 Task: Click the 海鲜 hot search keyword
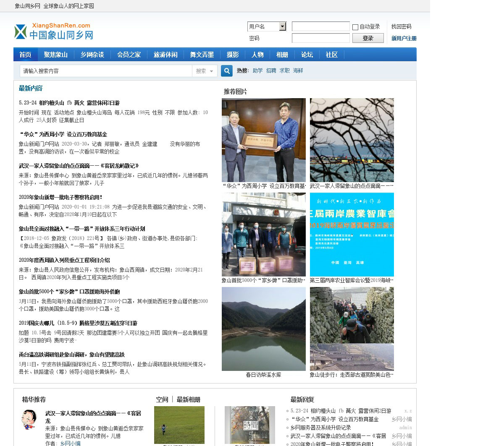(x=298, y=70)
